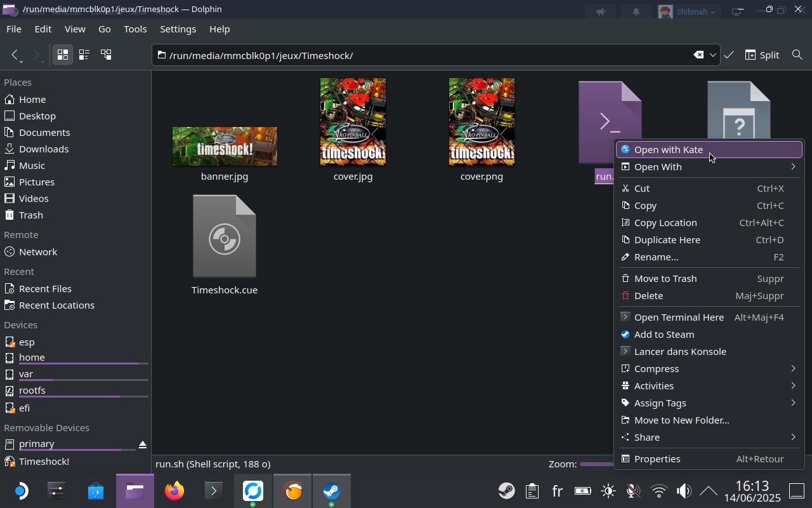Choose Rename... in context menu

(709, 257)
